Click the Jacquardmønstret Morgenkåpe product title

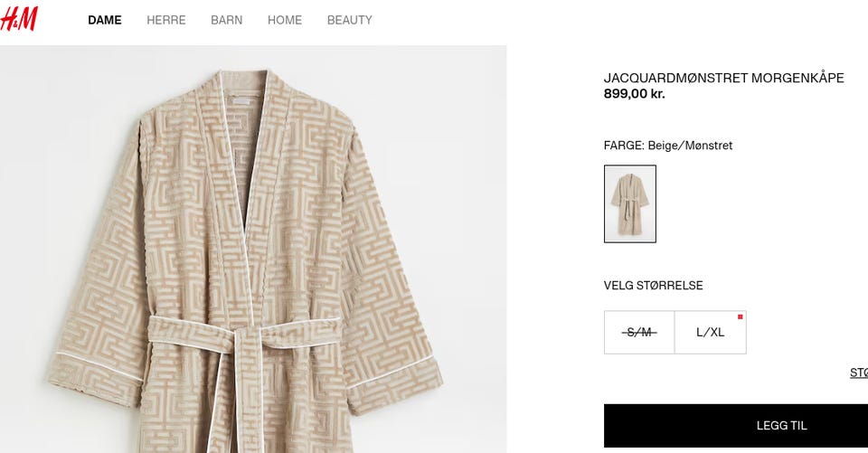coord(723,78)
